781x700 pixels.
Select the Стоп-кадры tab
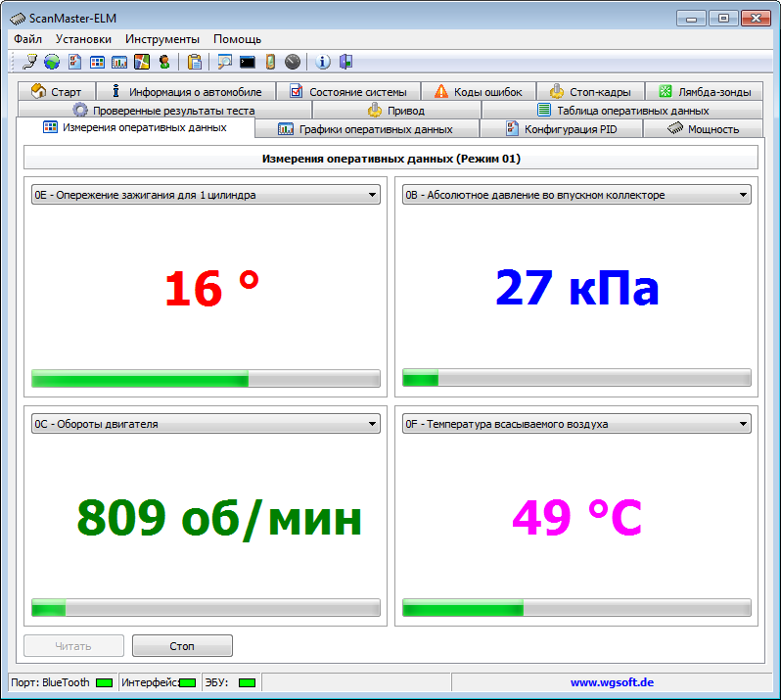[590, 92]
